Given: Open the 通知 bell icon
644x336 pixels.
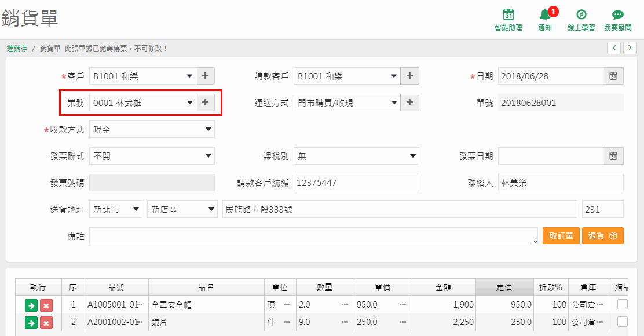Looking at the screenshot, I should (545, 14).
